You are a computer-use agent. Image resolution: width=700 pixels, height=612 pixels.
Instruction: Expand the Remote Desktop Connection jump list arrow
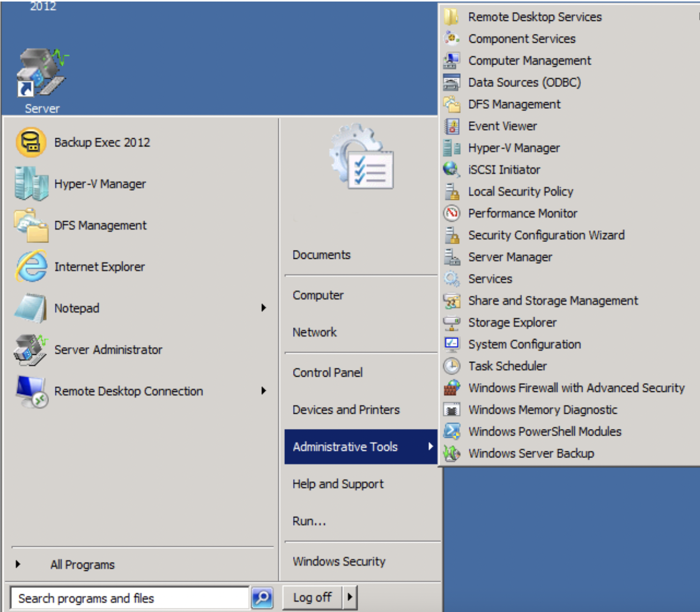(264, 390)
